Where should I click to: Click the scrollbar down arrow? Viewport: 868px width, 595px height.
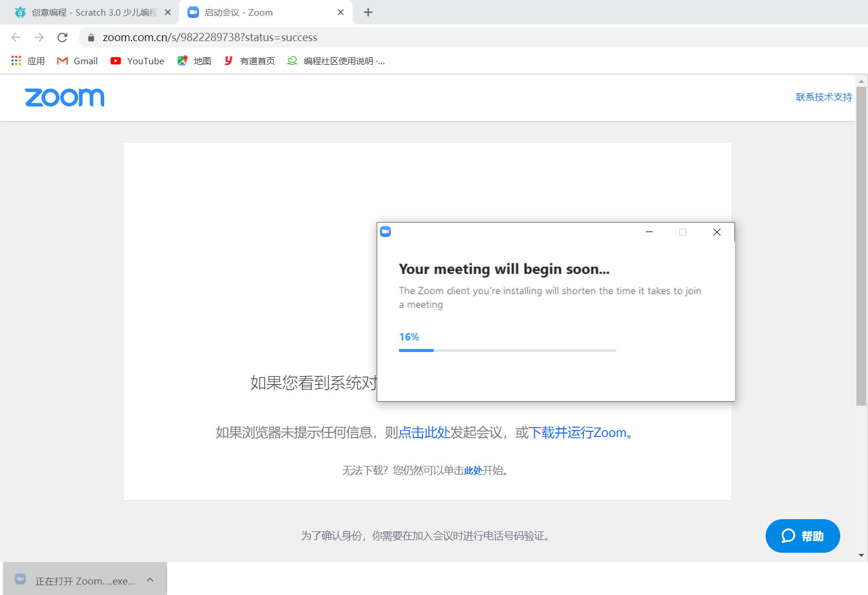pos(861,556)
